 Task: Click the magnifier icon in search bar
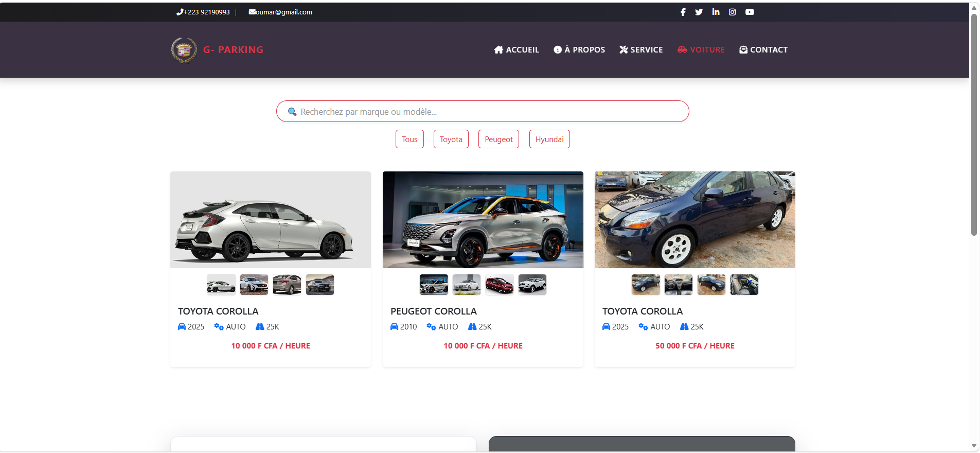[292, 112]
